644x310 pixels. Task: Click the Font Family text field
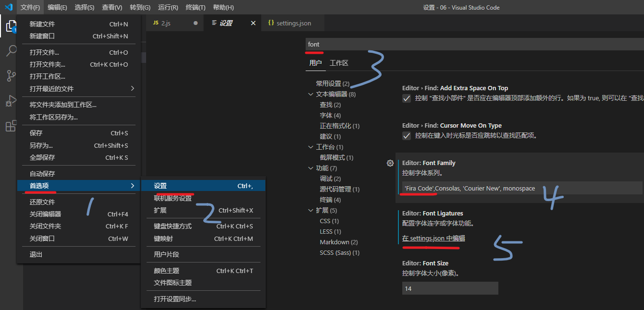coord(521,188)
